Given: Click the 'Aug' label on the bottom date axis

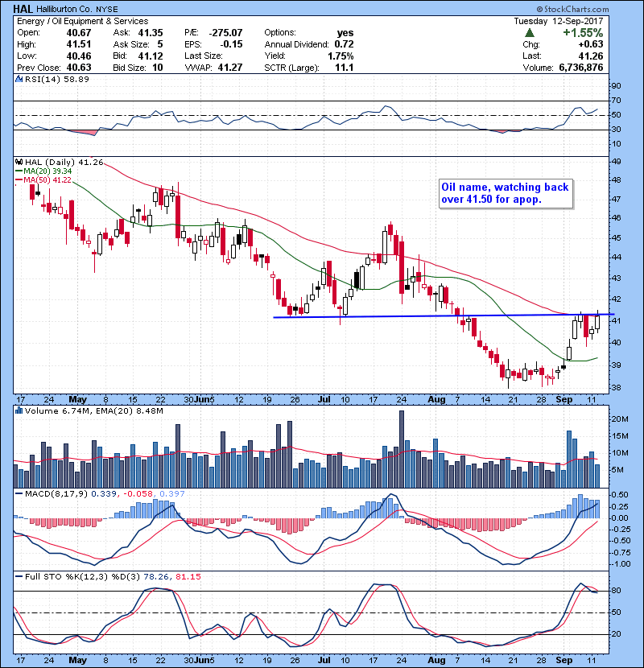Looking at the screenshot, I should (x=436, y=660).
